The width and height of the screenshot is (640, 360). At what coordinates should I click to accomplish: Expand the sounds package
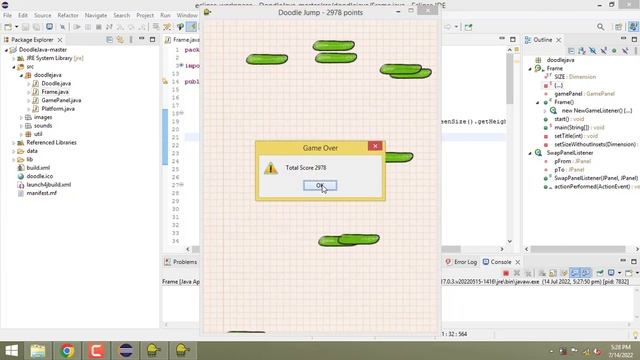pyautogui.click(x=21, y=126)
